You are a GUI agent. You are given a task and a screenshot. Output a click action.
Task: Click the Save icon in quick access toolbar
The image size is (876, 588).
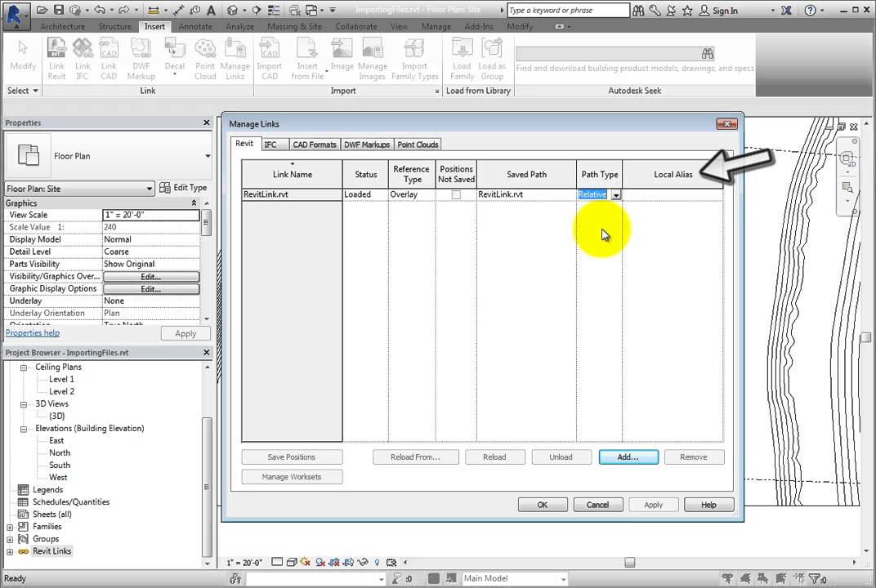(x=59, y=10)
